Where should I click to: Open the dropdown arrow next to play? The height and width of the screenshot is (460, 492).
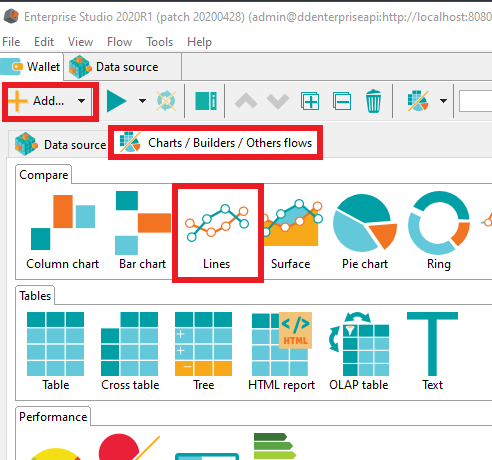point(142,101)
